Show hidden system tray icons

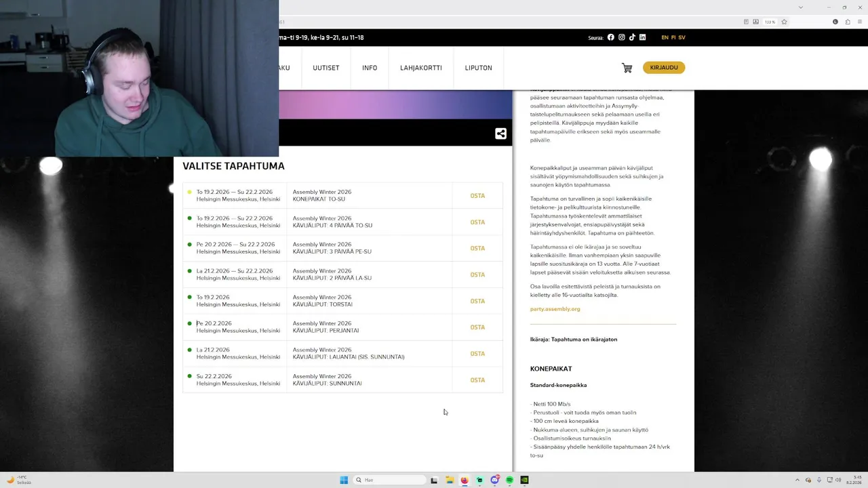coord(797,480)
